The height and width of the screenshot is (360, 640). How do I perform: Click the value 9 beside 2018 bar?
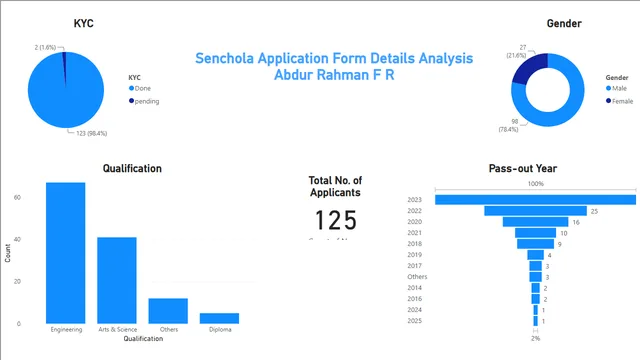[x=560, y=244]
